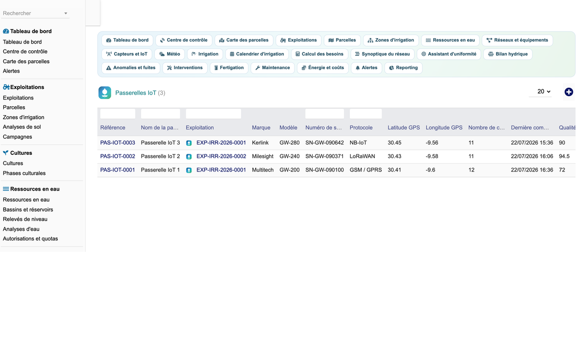
Task: Click the Passerelles IoT module icon
Action: 105,93
